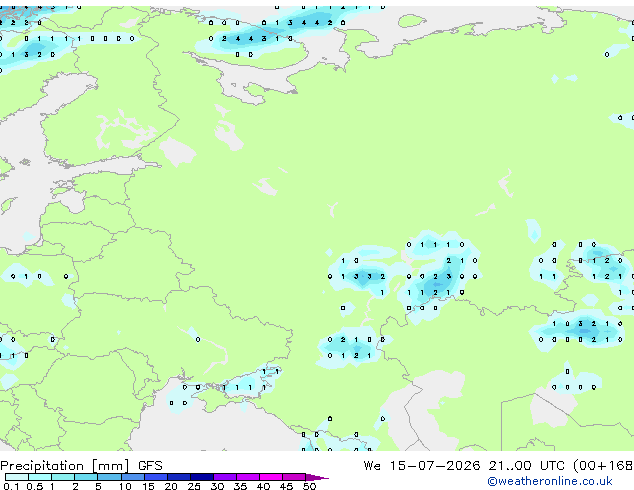Click the '10' legend scale label
Image resolution: width=634 pixels, height=490 pixels.
point(125,486)
